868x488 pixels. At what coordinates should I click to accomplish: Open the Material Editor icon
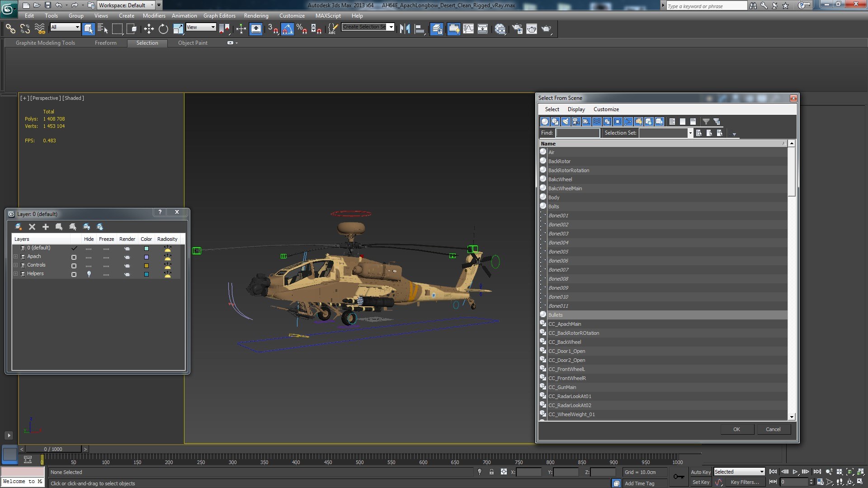(500, 29)
